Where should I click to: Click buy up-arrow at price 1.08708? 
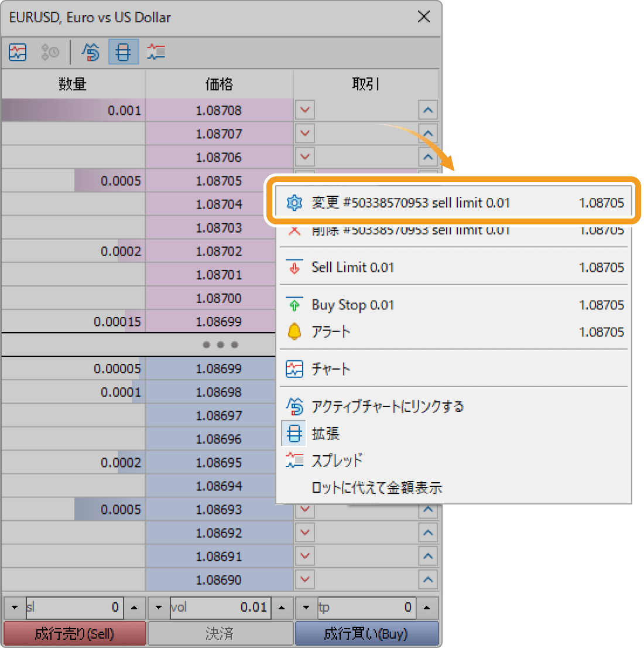pyautogui.click(x=428, y=110)
